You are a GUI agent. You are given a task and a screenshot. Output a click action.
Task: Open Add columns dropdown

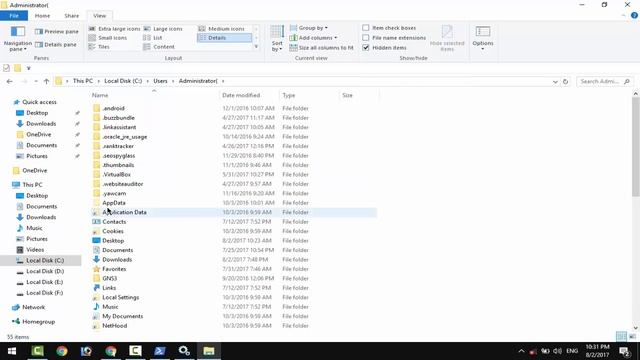coord(313,38)
